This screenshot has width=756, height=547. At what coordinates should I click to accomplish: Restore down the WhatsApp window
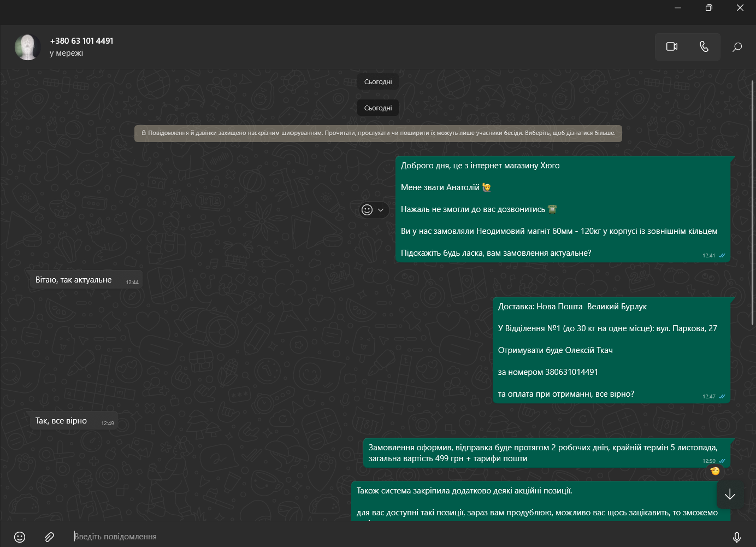(709, 8)
